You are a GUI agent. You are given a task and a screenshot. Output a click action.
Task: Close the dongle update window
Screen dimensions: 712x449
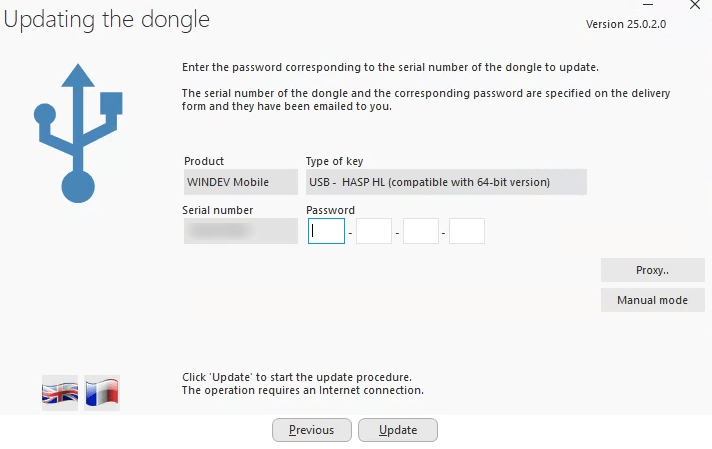pyautogui.click(x=695, y=5)
